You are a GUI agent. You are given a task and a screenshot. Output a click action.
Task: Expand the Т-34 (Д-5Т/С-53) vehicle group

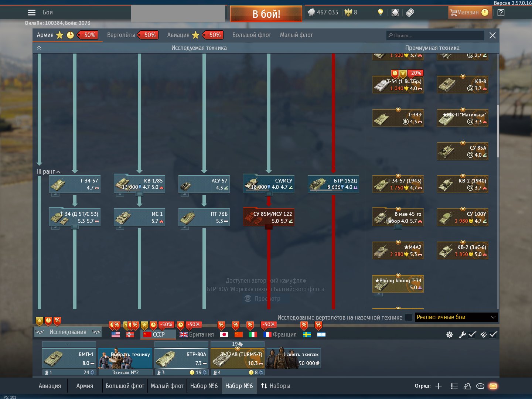coord(75,227)
